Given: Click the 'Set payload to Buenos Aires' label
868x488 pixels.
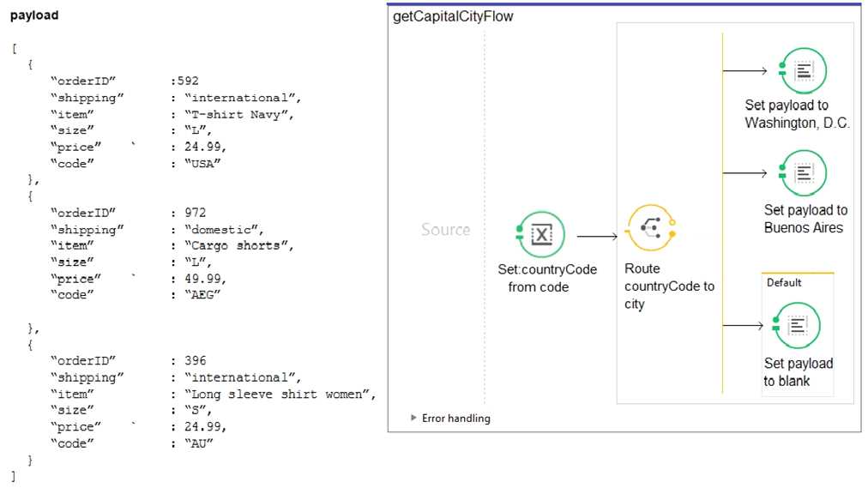Looking at the screenshot, I should [805, 219].
